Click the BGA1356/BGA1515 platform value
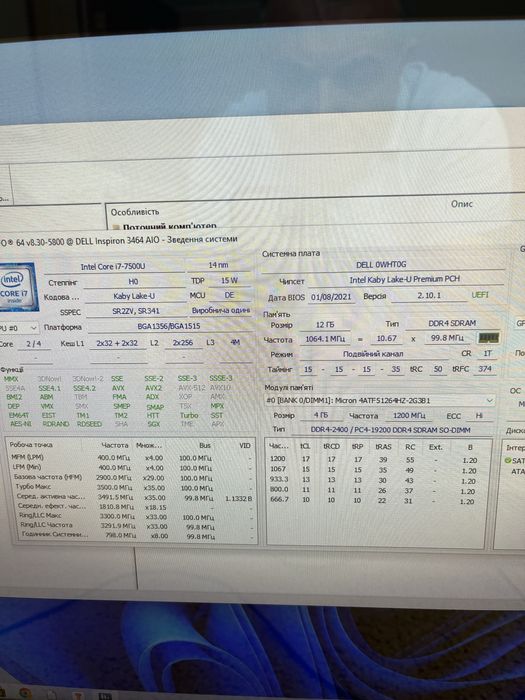This screenshot has height=700, width=525. point(169,326)
